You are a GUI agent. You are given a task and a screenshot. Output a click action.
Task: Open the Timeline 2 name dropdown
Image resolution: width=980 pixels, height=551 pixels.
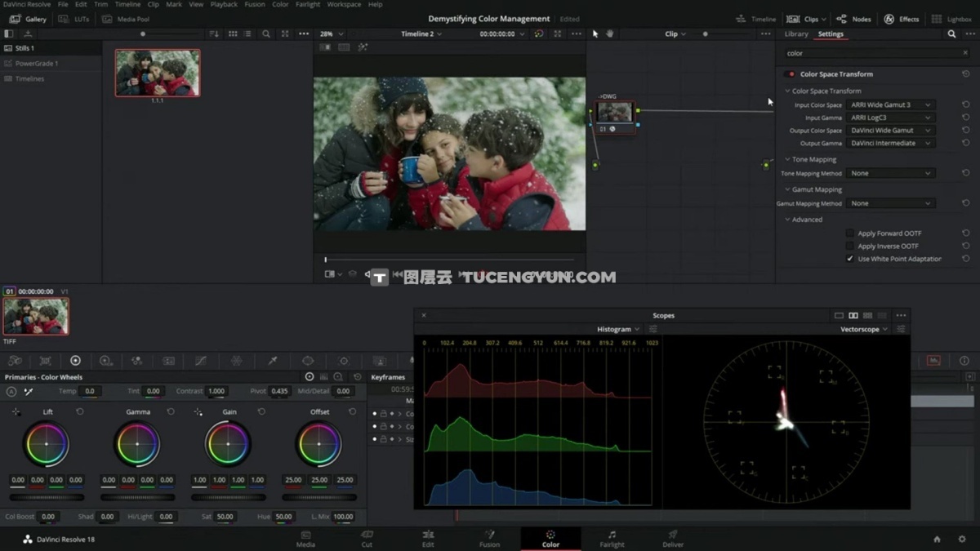tap(421, 34)
